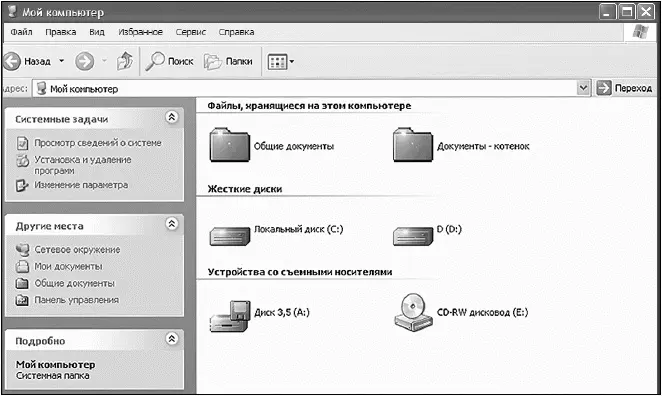Open the Вид menu
Viewport: 662px width, 396px height.
coord(97,32)
